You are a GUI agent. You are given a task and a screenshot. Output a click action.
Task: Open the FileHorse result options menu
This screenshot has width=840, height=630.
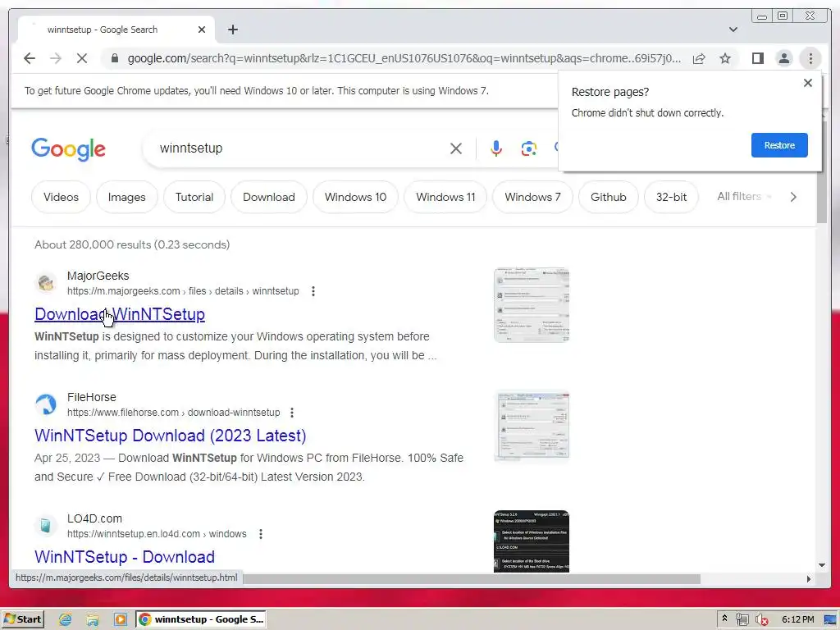point(292,413)
